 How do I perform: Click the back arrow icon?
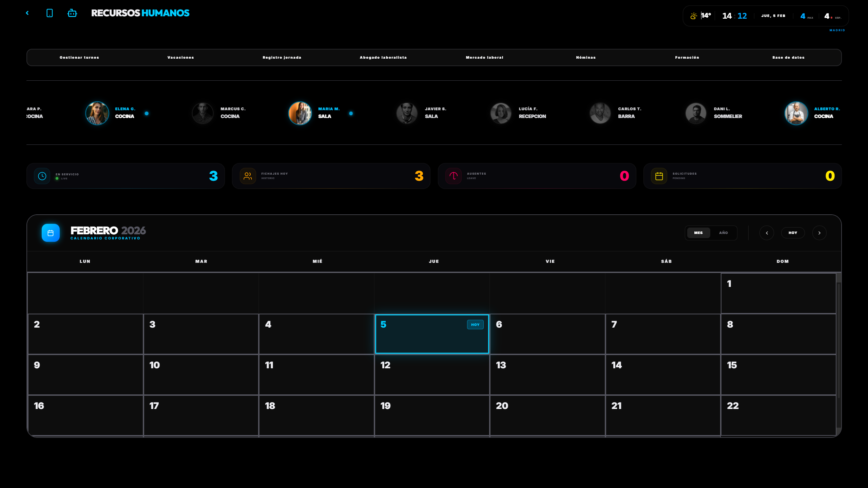tap(27, 13)
